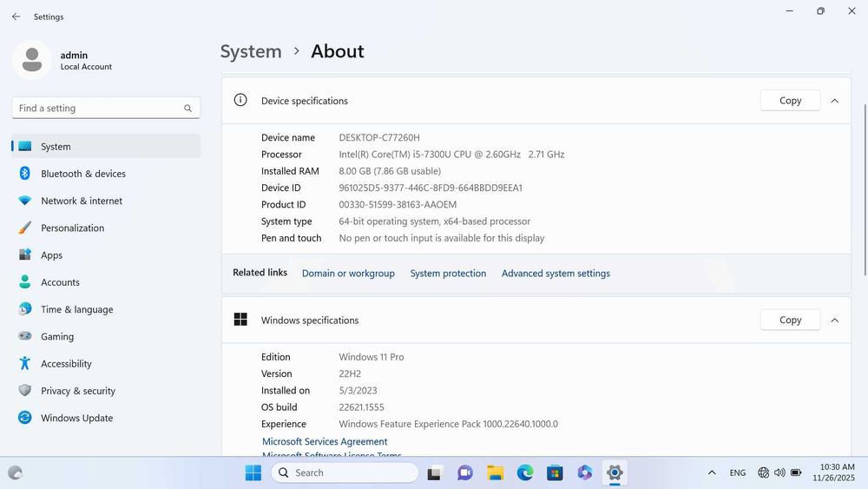The width and height of the screenshot is (868, 489).
Task: Copy the Device specifications
Action: [x=790, y=100]
